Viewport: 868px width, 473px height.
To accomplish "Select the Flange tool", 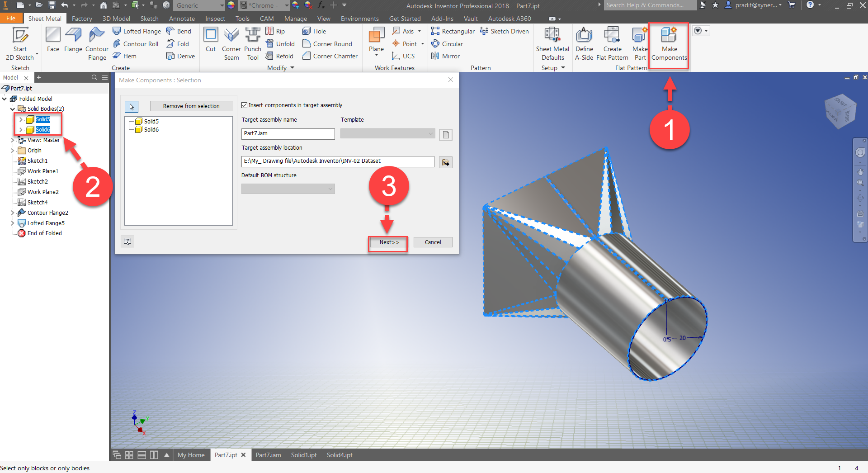I will (73, 42).
